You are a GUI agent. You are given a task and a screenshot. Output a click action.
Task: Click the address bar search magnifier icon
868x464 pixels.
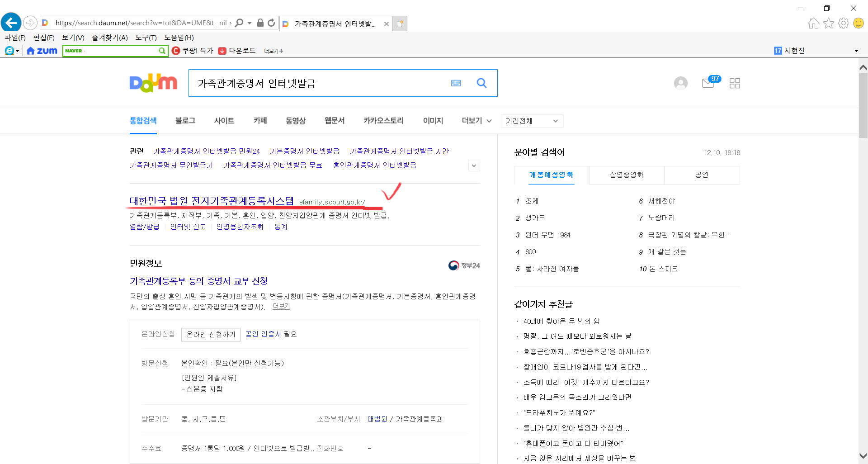(240, 23)
